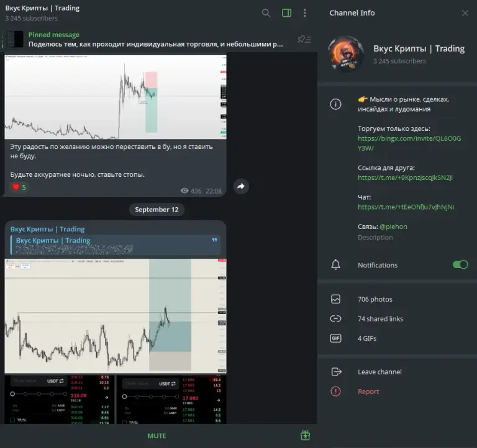Viewport: 477px width, 448px height.
Task: Open the pinned message thumbnail
Action: [x=14, y=39]
